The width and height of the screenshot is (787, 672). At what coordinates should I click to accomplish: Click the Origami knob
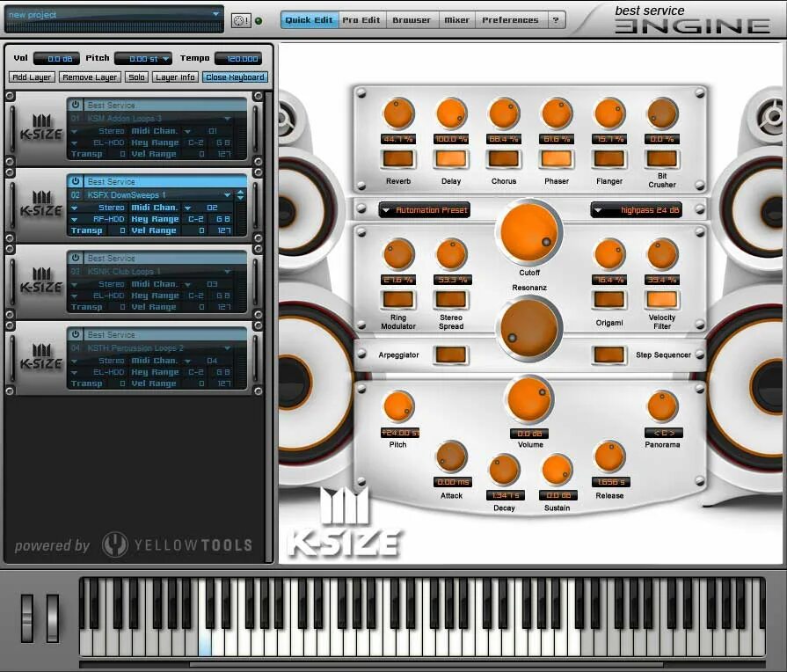click(x=609, y=254)
